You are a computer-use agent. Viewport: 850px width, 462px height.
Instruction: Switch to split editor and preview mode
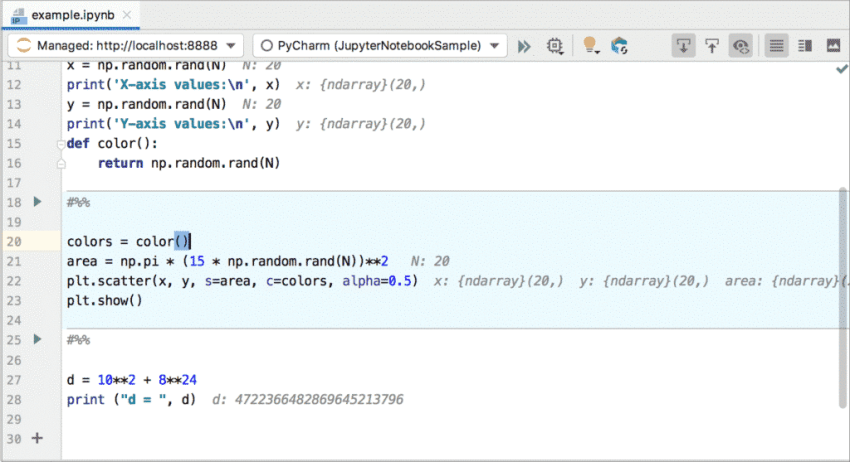click(x=804, y=46)
